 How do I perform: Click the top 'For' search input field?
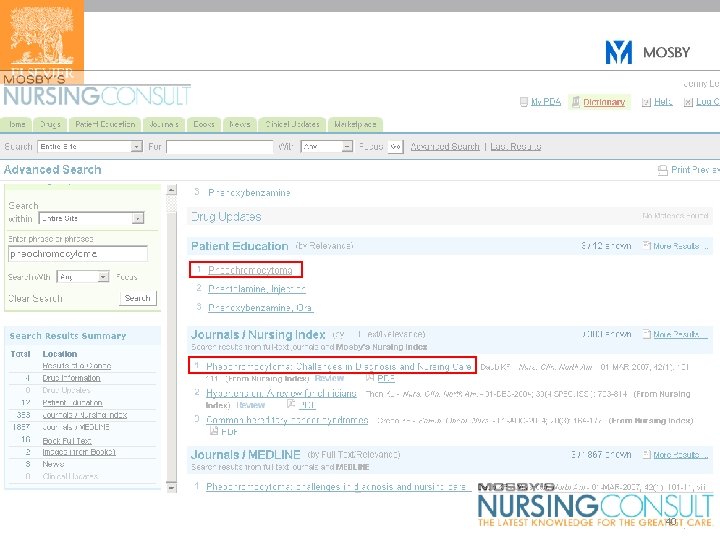(x=220, y=147)
